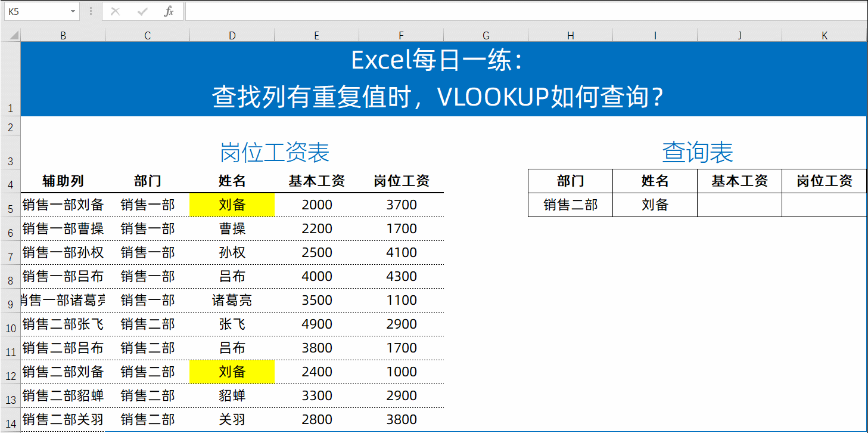Image resolution: width=868 pixels, height=433 pixels.
Task: Click the Name Box showing K5
Action: 42,11
